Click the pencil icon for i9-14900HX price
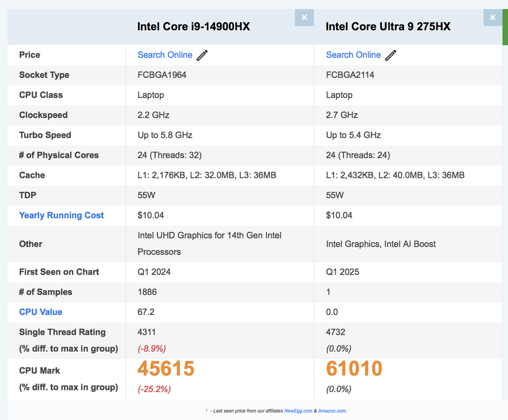508x420 pixels. click(202, 55)
